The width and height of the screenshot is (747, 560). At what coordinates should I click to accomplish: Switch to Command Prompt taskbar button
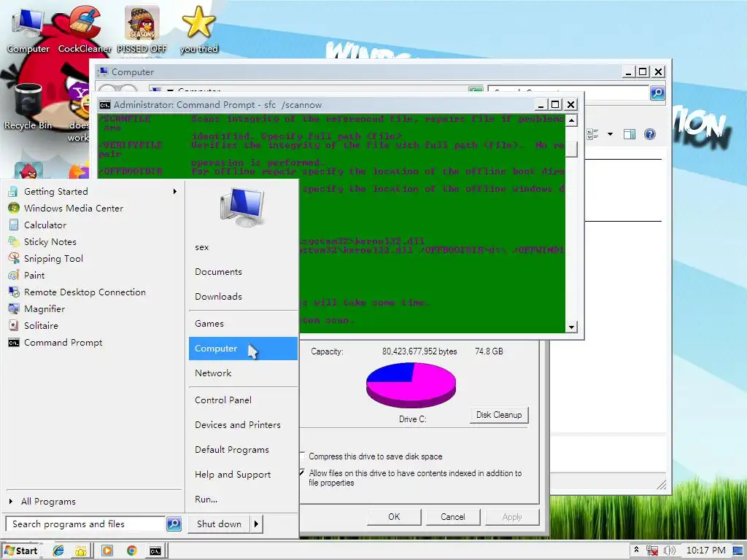point(155,551)
